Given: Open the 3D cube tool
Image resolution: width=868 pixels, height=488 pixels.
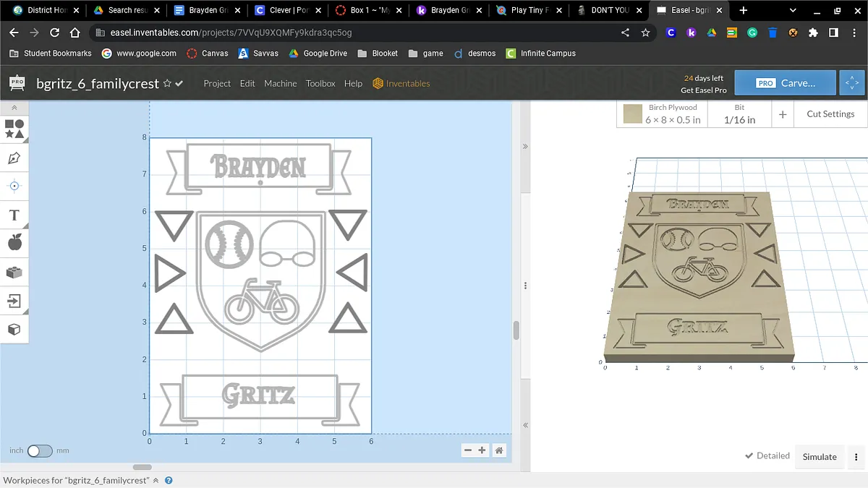Looking at the screenshot, I should coord(14,329).
